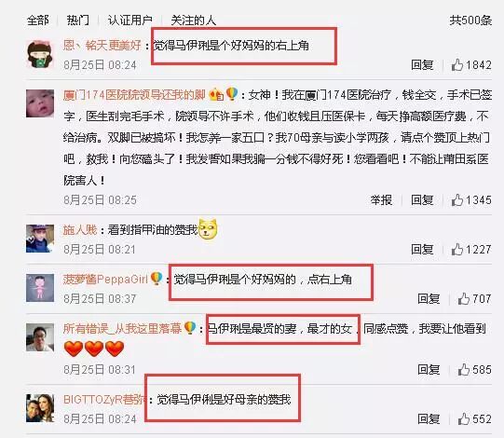The image size is (504, 438).
Task: Open 菠萝酱PeppaGirl username link
Action: (105, 279)
